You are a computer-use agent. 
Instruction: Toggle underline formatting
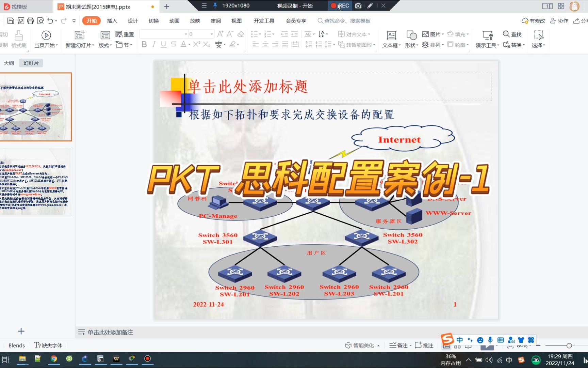(163, 44)
